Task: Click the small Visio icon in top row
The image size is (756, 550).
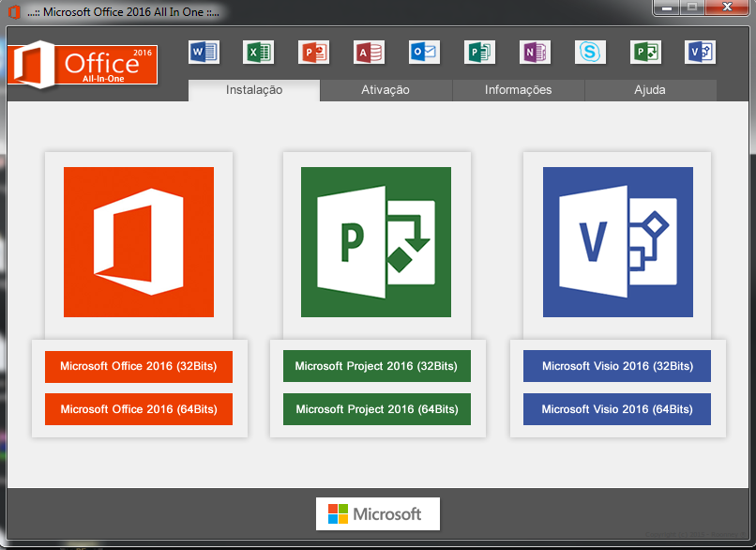Action: tap(700, 53)
